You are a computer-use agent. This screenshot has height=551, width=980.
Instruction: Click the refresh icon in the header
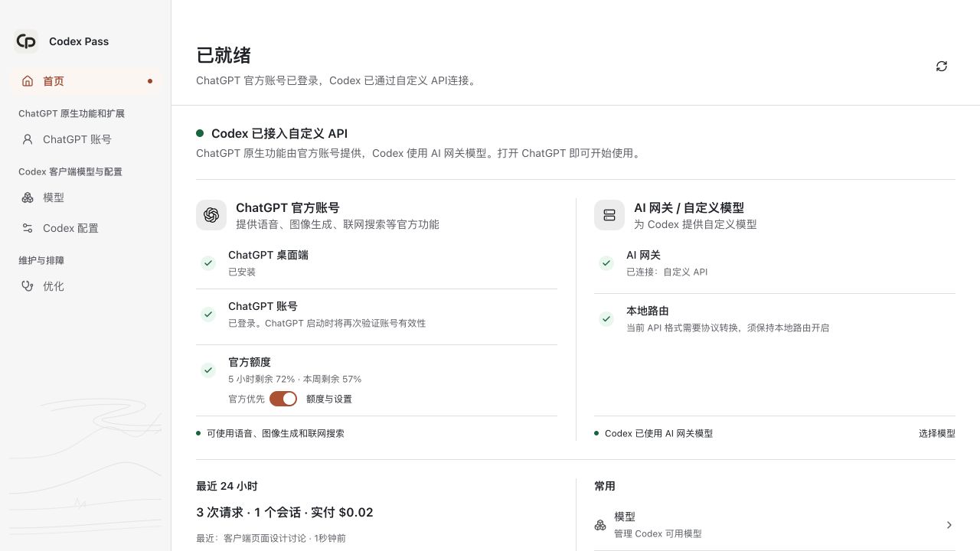[x=942, y=67]
